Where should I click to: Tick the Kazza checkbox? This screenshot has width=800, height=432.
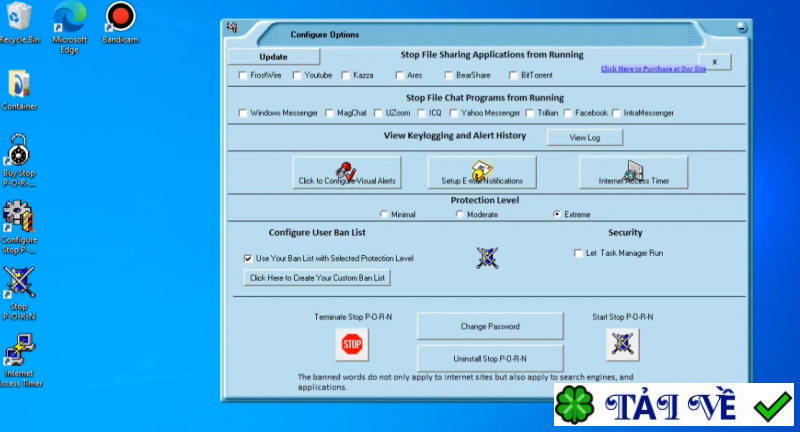tap(346, 75)
